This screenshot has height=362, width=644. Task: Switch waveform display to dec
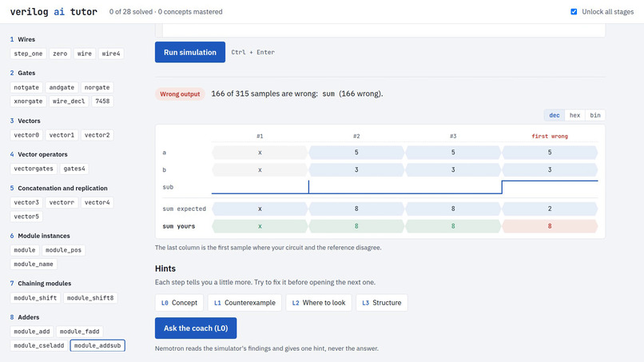coord(554,115)
